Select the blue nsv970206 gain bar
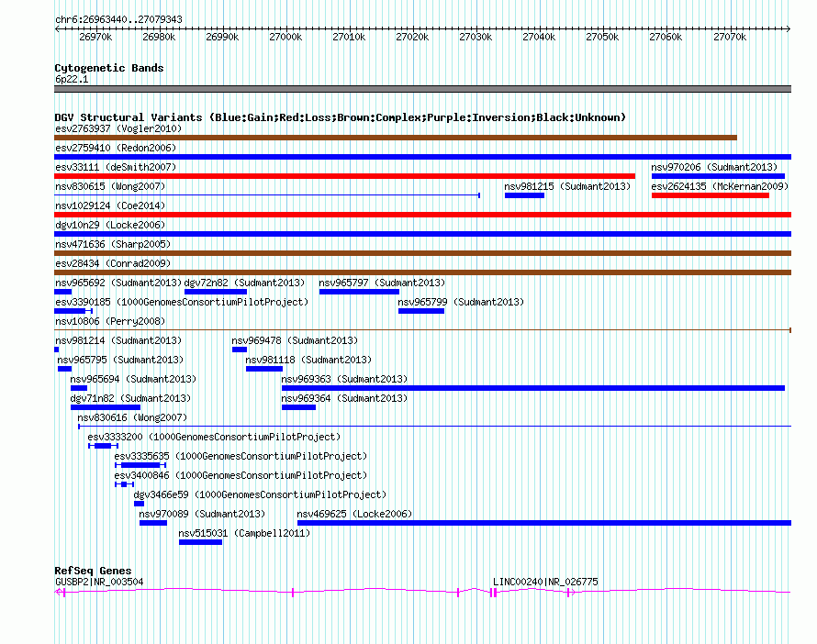Viewport: 817px width, 644px height. (718, 176)
